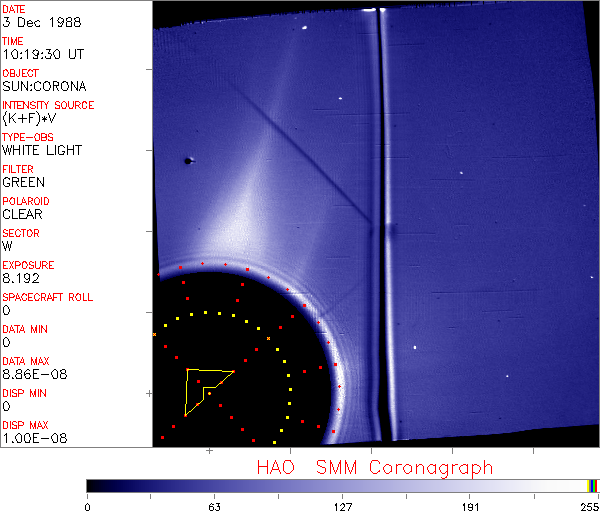600x512 pixels.
Task: Select the date value 3 Dec 1988
Action: click(42, 22)
